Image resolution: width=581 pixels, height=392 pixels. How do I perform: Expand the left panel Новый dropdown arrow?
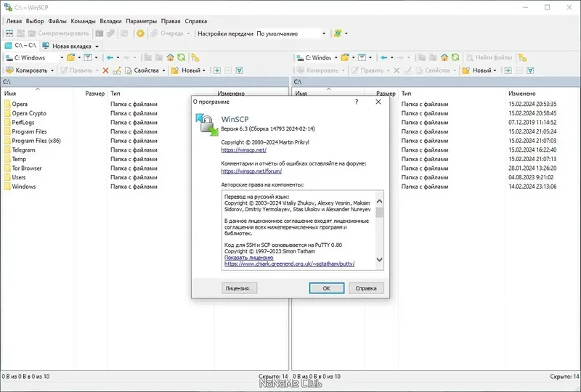204,70
